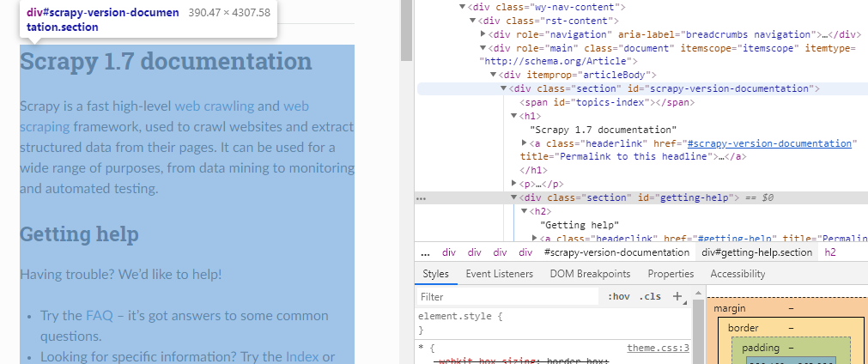The height and width of the screenshot is (364, 868).
Task: Collapse the getting-help section div
Action: [513, 197]
